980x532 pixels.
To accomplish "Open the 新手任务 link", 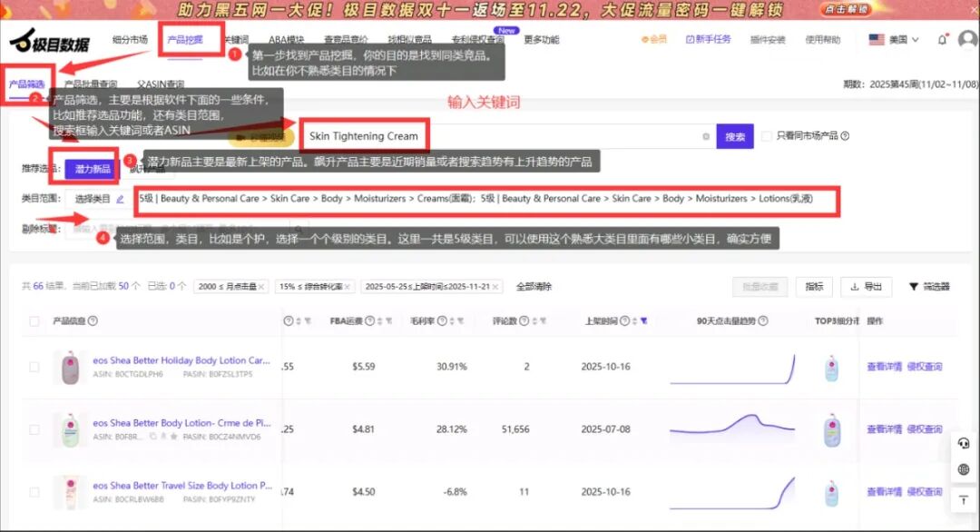I will click(x=708, y=39).
